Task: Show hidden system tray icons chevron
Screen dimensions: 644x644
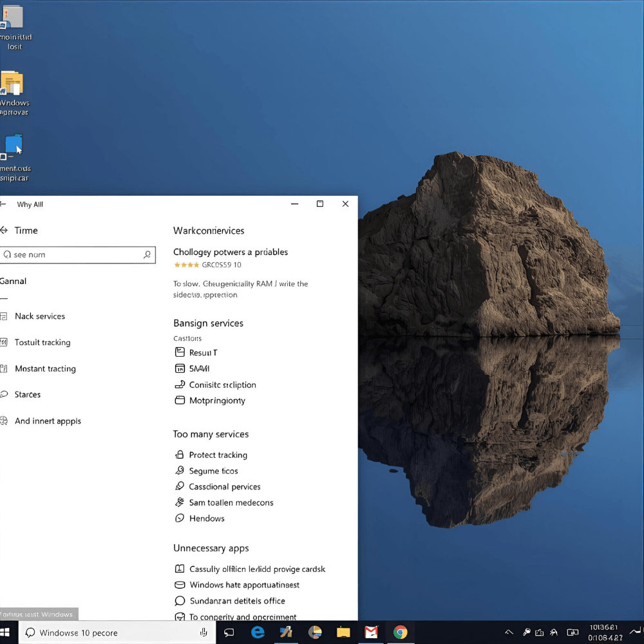Action: [x=509, y=632]
